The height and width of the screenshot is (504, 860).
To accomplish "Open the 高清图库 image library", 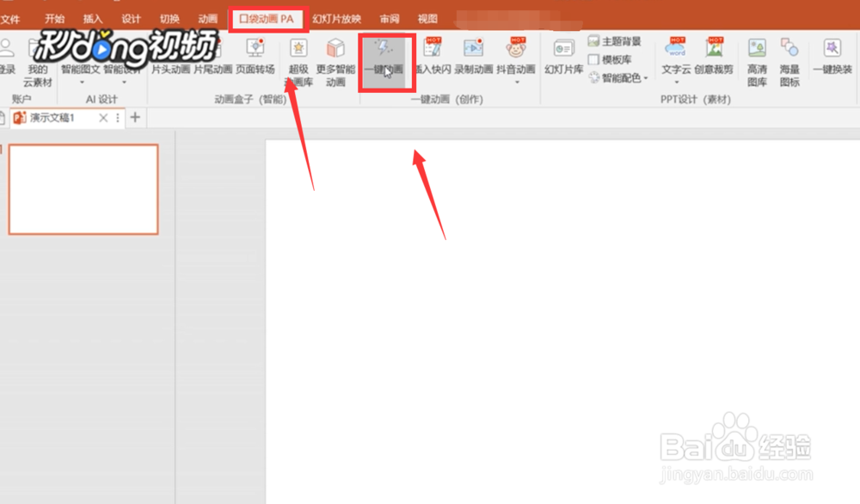I will coord(757,62).
